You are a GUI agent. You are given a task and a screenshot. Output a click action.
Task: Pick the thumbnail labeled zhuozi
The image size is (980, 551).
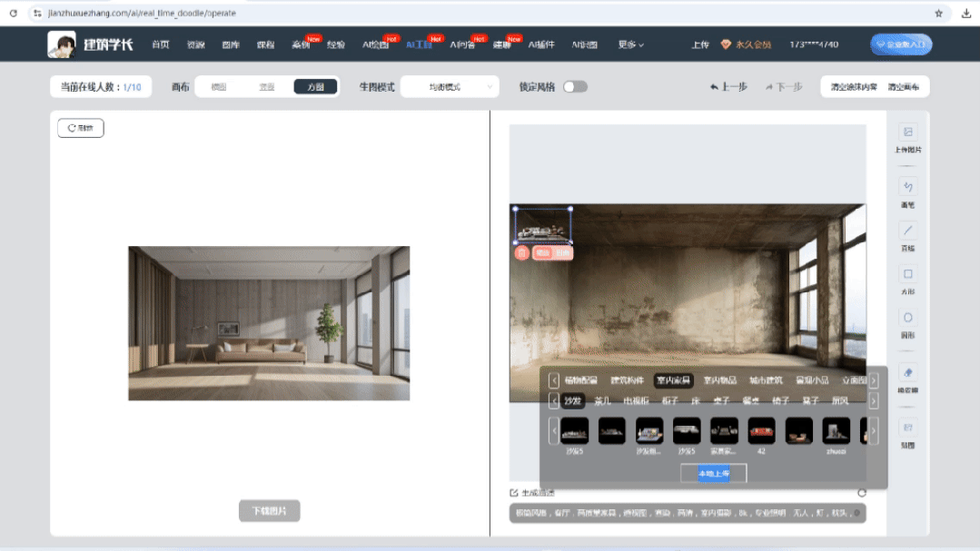click(x=836, y=431)
